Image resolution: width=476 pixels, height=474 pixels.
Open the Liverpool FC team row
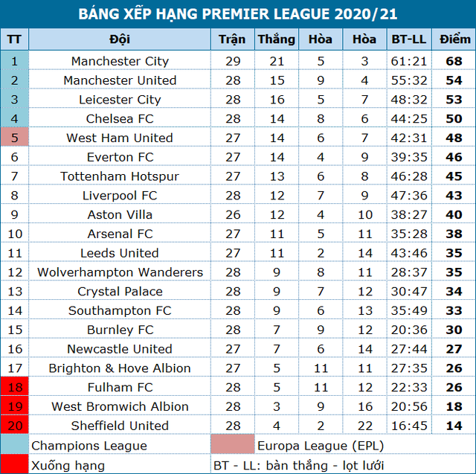pos(120,196)
